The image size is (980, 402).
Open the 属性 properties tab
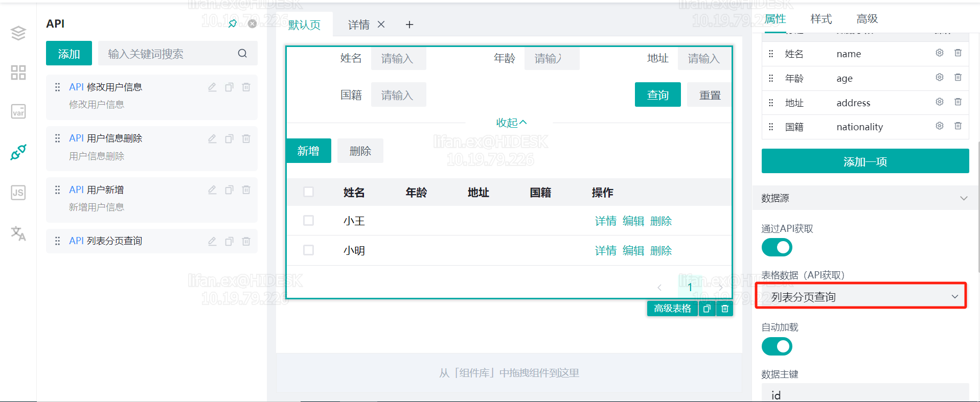(x=775, y=19)
